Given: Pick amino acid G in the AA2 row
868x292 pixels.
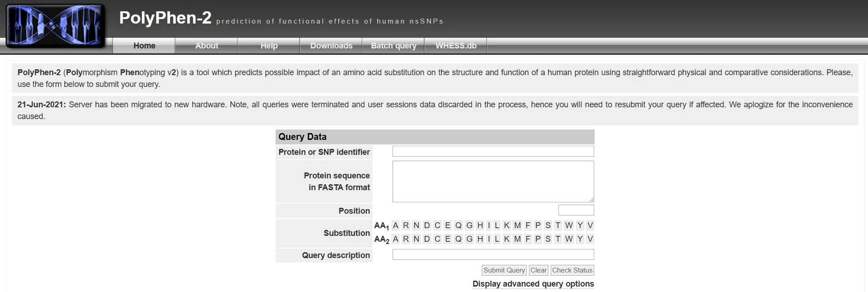Looking at the screenshot, I should (469, 239).
